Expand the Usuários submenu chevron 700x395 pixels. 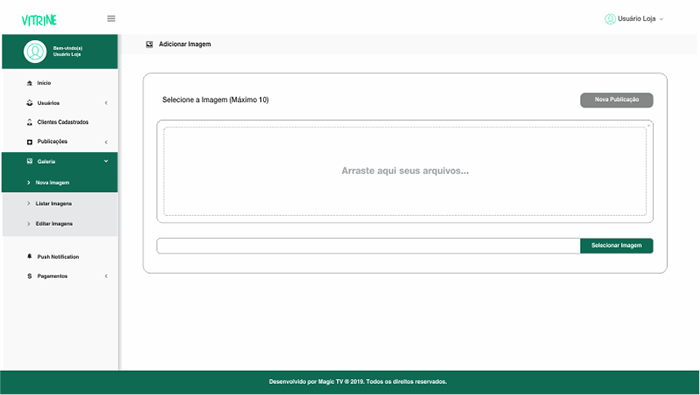coord(106,103)
